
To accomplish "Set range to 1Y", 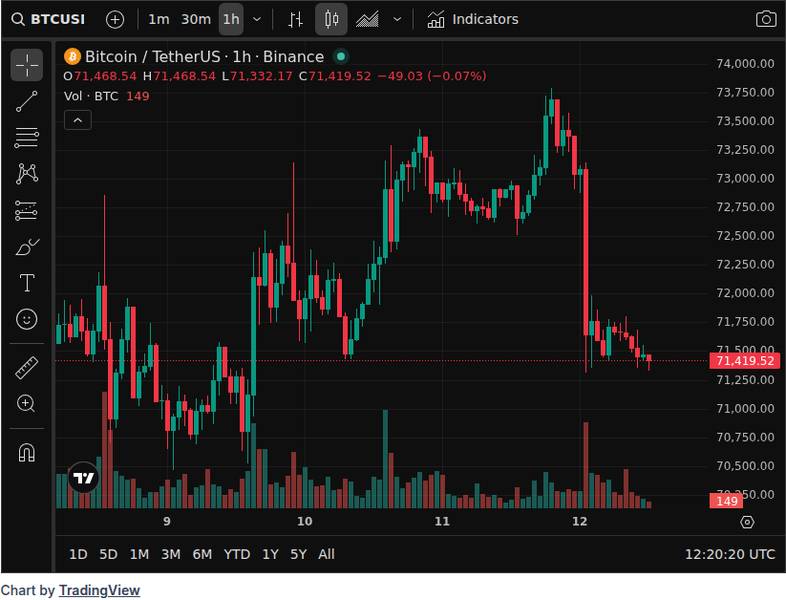I will pos(270,554).
